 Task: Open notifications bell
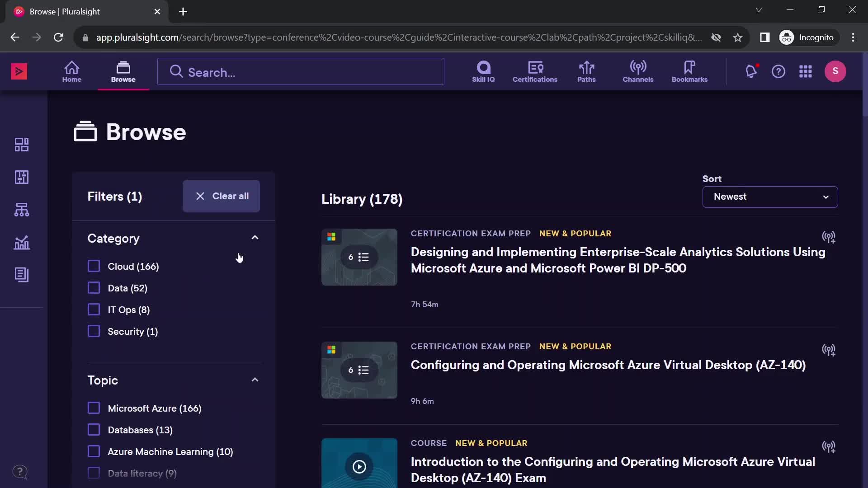[x=751, y=71]
